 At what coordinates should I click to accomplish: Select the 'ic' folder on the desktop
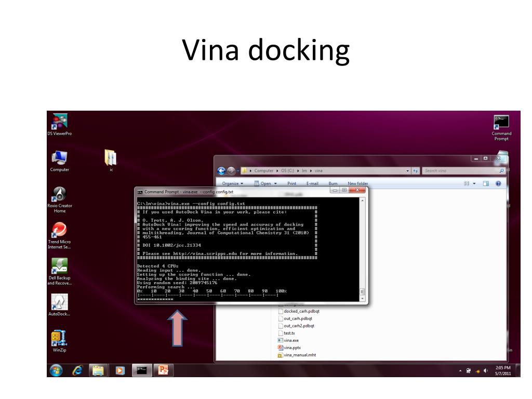click(111, 161)
